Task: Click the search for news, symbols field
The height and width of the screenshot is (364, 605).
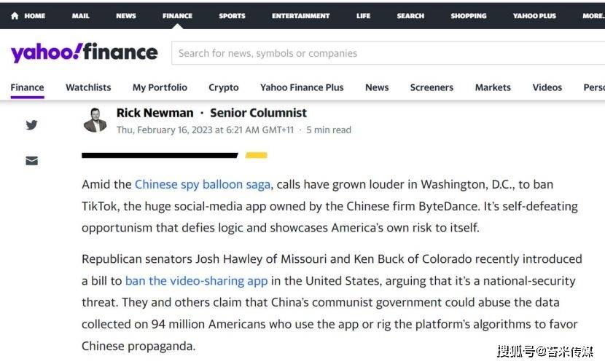Action: pos(389,53)
